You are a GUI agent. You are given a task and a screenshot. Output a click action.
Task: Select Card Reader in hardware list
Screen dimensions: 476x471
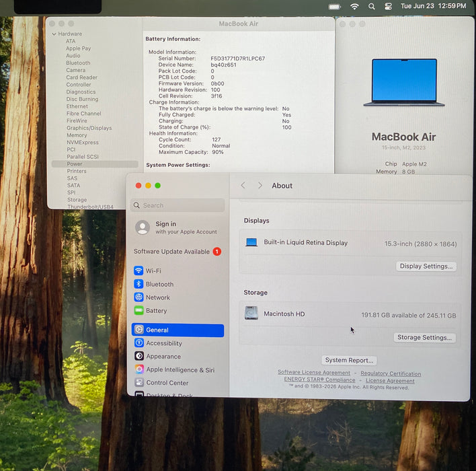(x=81, y=77)
